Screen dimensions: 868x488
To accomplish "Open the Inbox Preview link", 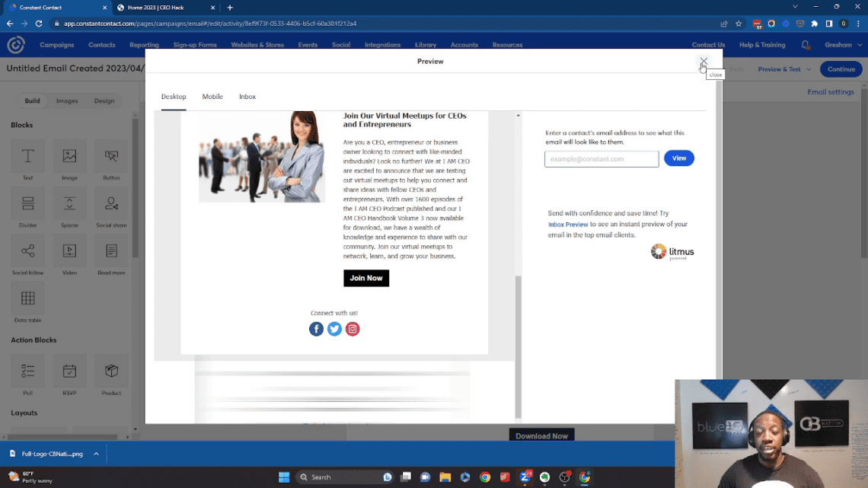I will click(568, 224).
